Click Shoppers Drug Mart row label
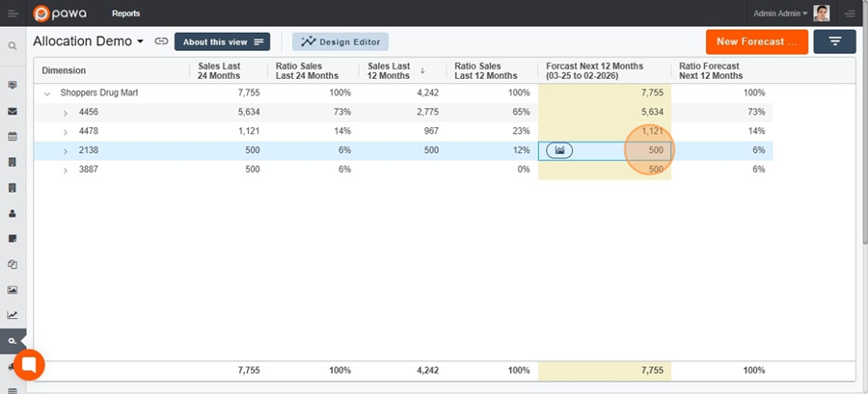868x394 pixels. [x=99, y=92]
